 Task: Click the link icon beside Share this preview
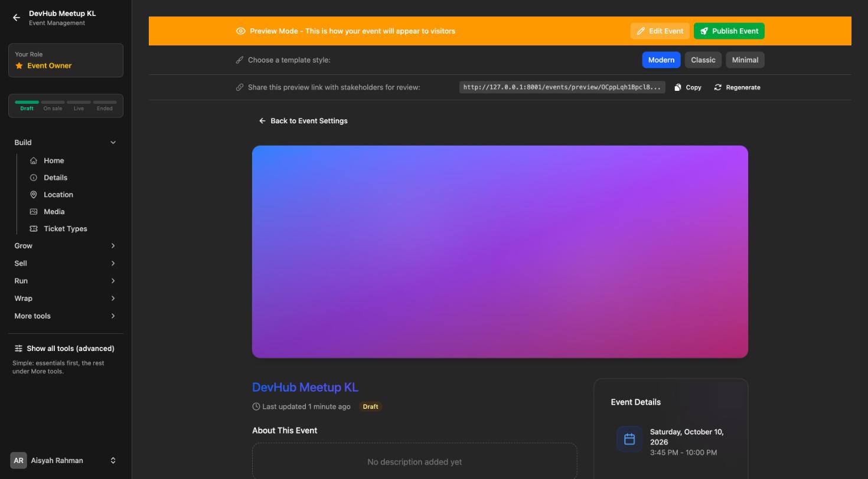(x=240, y=87)
